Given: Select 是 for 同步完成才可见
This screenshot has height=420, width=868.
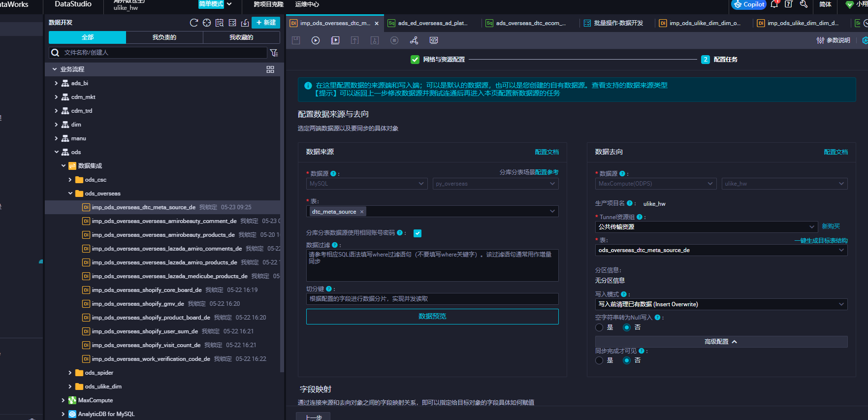Looking at the screenshot, I should click(599, 360).
